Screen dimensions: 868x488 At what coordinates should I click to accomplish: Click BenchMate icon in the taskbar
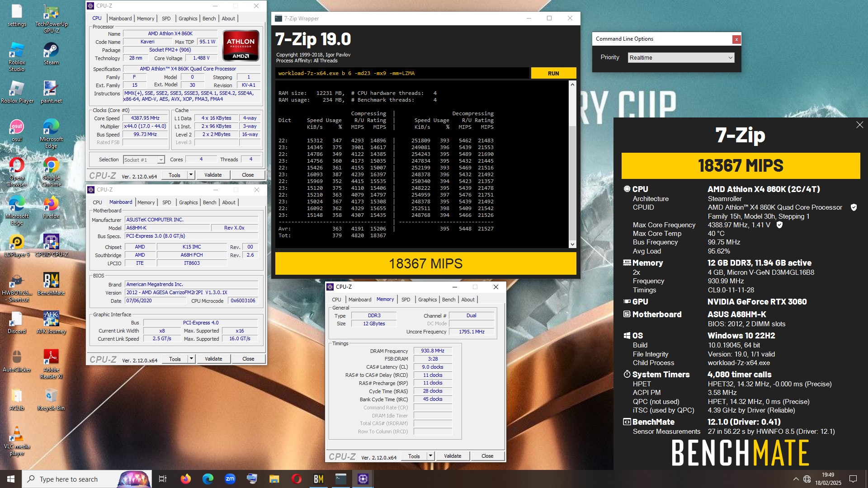[x=318, y=479]
